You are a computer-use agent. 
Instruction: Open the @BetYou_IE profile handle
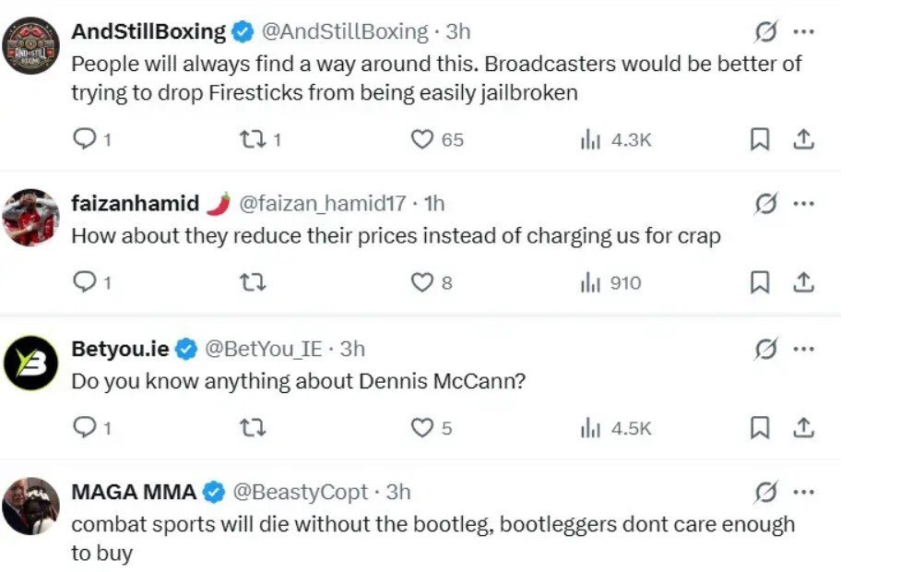pyautogui.click(x=263, y=349)
